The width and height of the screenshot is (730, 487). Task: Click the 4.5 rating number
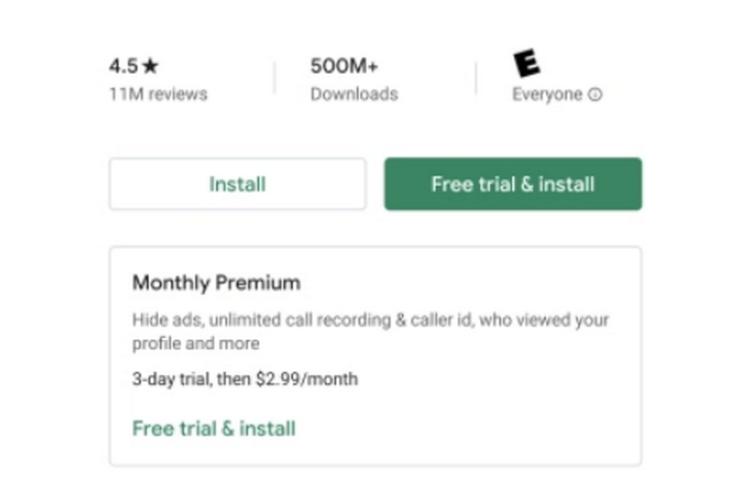click(x=123, y=66)
